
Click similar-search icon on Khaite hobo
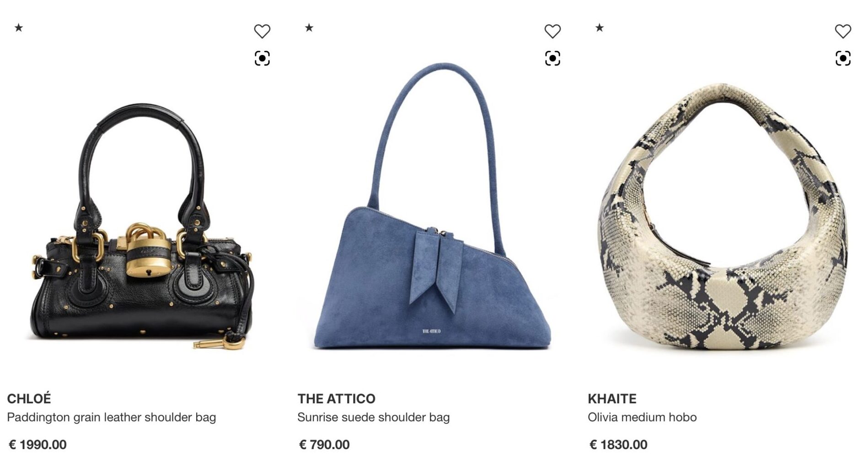(843, 58)
